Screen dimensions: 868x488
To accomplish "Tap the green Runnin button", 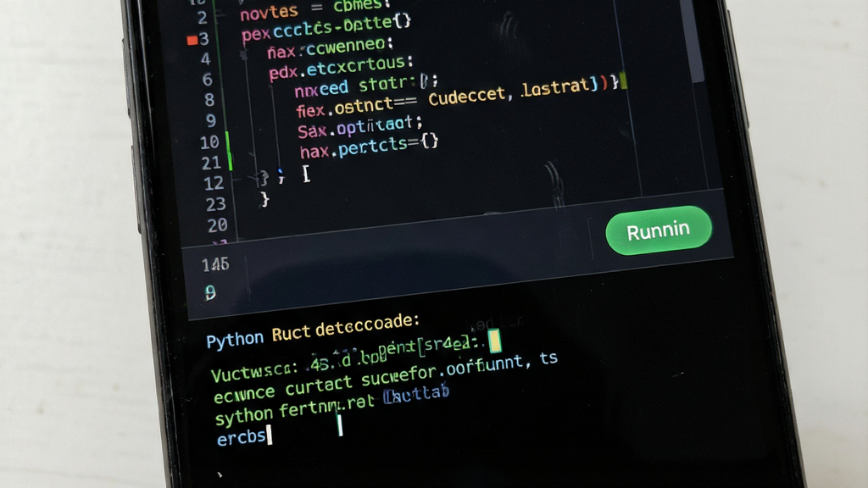I will coord(658,230).
